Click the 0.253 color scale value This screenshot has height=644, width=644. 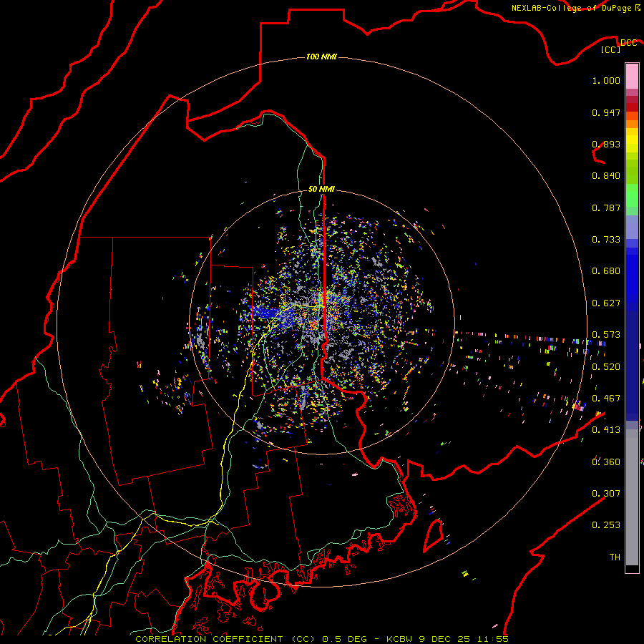click(x=606, y=525)
